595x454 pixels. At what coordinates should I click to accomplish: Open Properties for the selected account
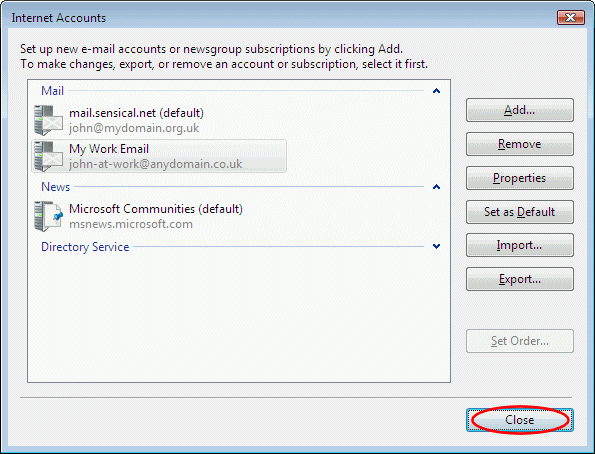coord(519,178)
